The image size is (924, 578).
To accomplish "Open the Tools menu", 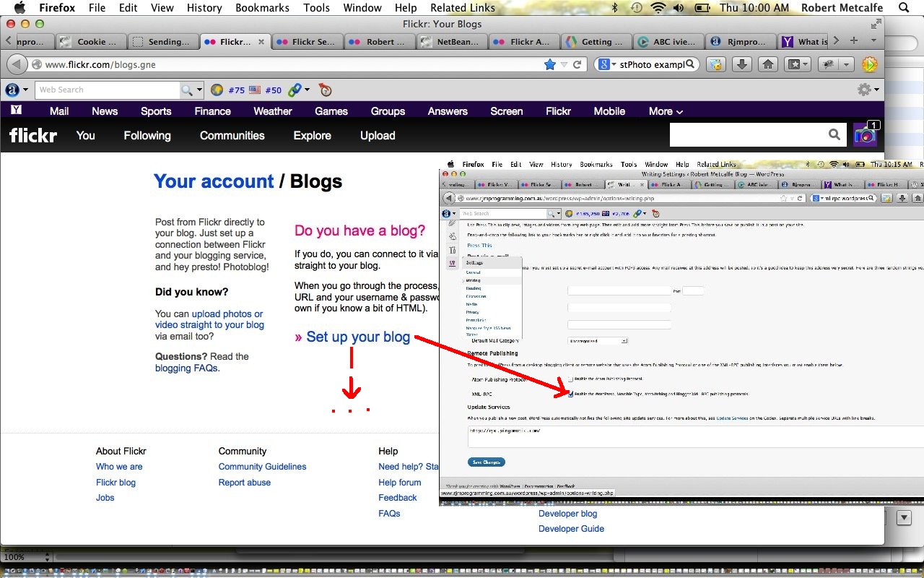I will coord(316,8).
